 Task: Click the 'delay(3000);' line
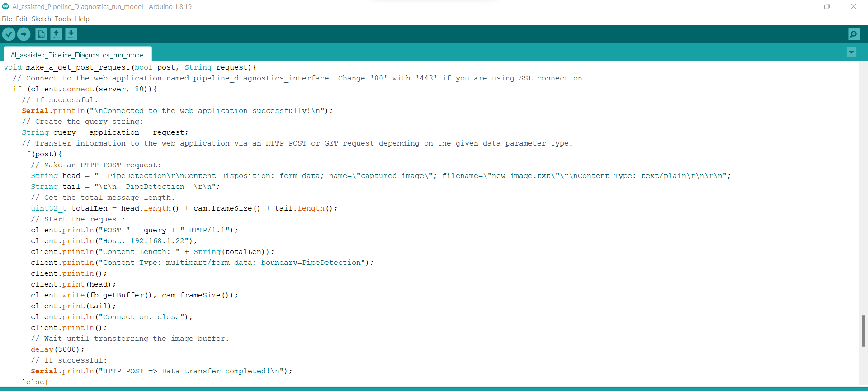pos(57,349)
